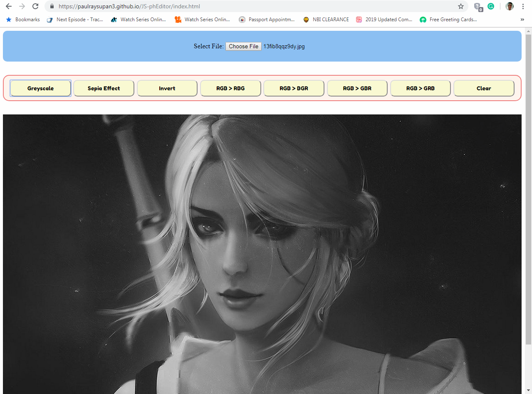The height and width of the screenshot is (394, 532).
Task: Open Chrome three-dot menu
Action: (523, 7)
